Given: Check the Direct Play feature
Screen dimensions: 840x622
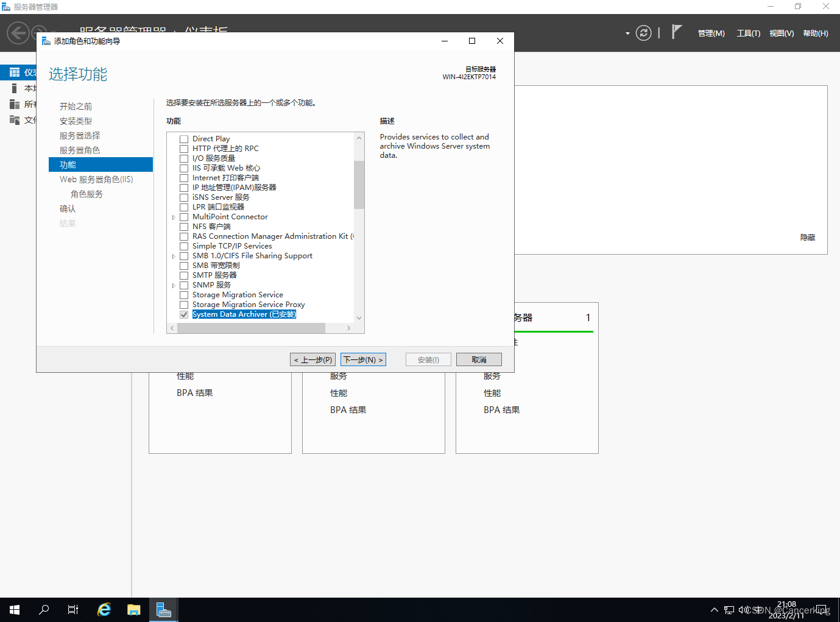Looking at the screenshot, I should [x=184, y=139].
